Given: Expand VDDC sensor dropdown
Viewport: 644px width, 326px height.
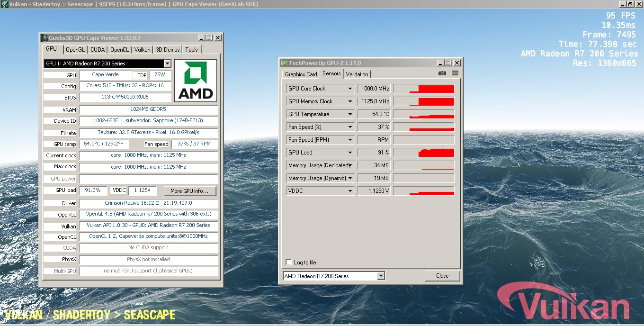Looking at the screenshot, I should tap(350, 191).
